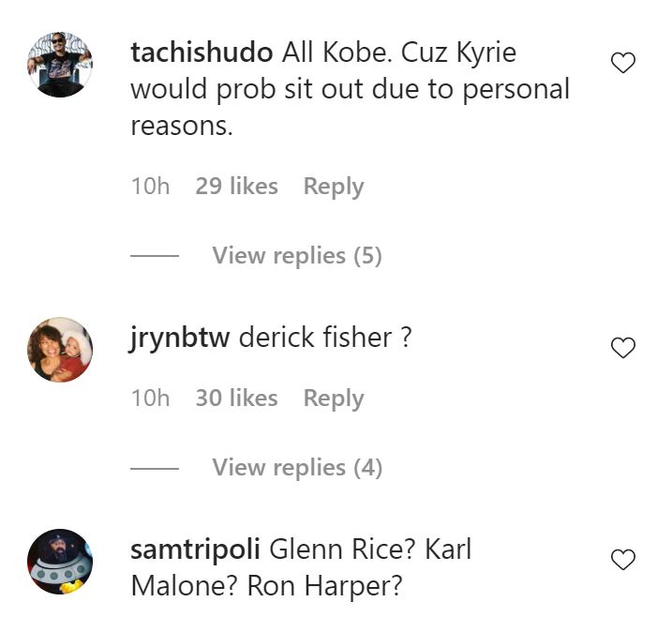Expand "View replies (4)" thread
The height and width of the screenshot is (617, 672).
point(296,467)
